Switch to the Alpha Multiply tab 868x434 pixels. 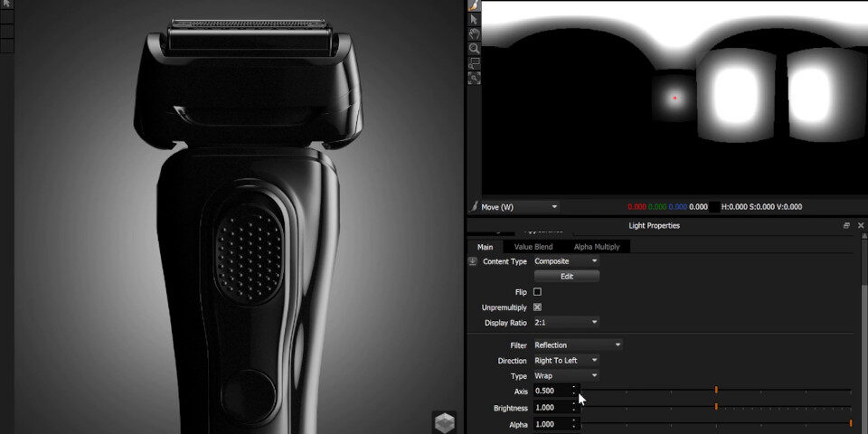(597, 247)
